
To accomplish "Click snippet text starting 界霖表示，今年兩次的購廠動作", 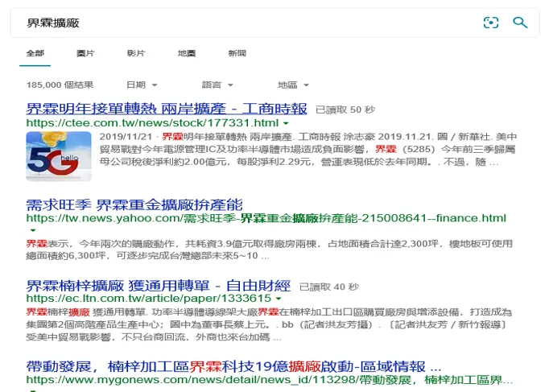I will 270,250.
